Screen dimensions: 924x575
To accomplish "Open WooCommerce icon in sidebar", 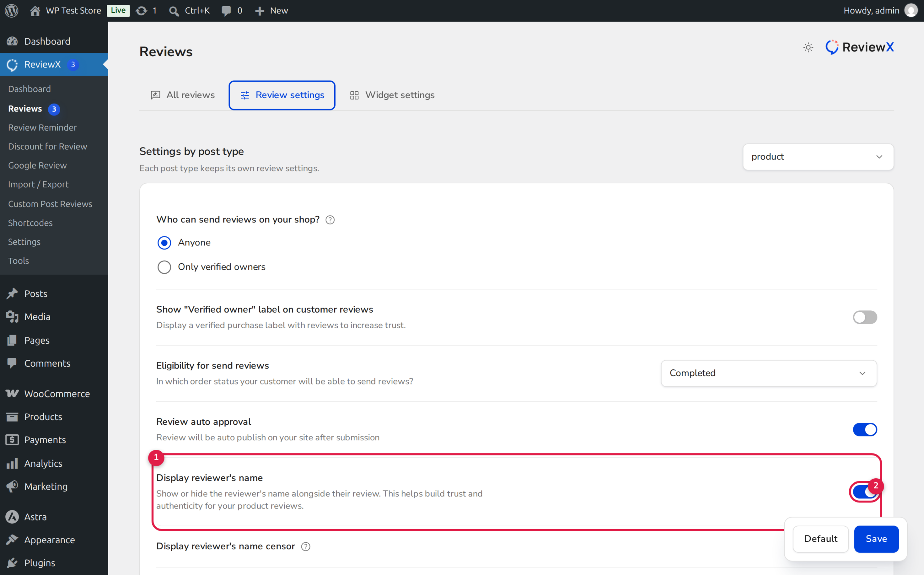I will coord(12,393).
